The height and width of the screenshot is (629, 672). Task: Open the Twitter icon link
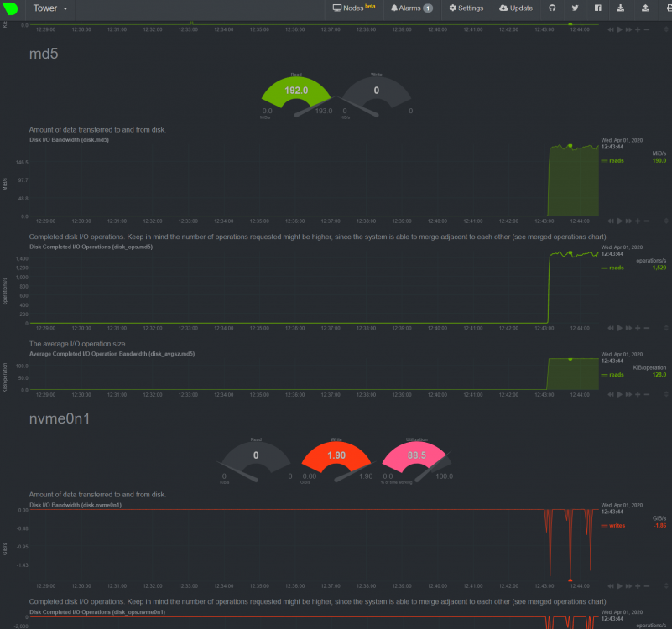point(576,8)
